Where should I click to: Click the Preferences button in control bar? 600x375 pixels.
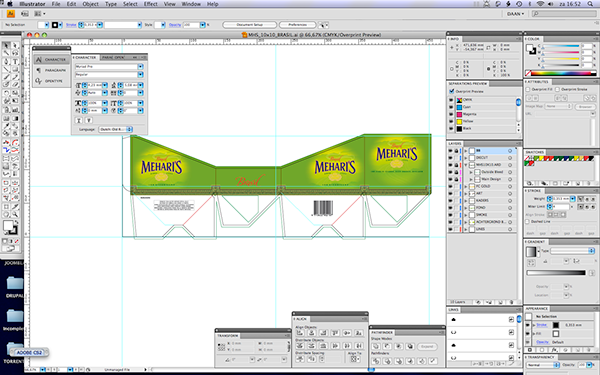click(x=298, y=24)
